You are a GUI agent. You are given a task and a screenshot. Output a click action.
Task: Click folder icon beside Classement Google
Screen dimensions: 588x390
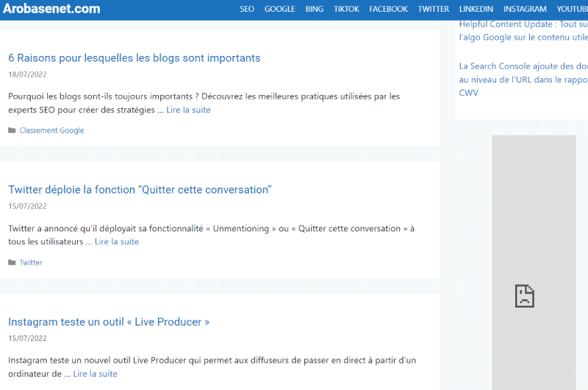point(12,130)
